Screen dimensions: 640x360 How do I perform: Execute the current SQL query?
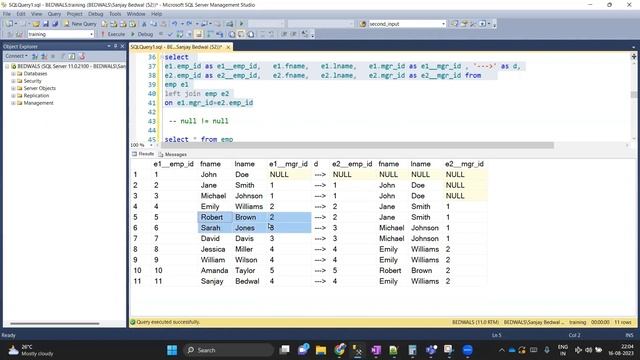(x=113, y=34)
